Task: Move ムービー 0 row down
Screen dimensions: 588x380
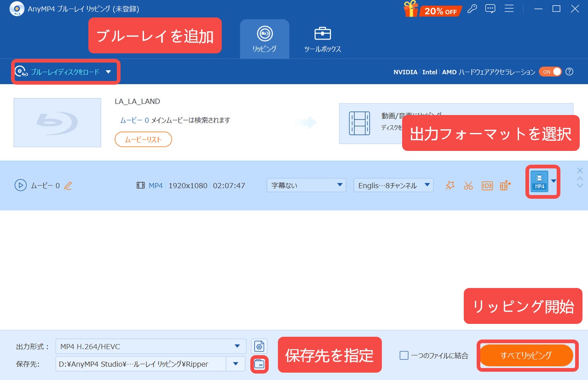Action: (x=580, y=185)
